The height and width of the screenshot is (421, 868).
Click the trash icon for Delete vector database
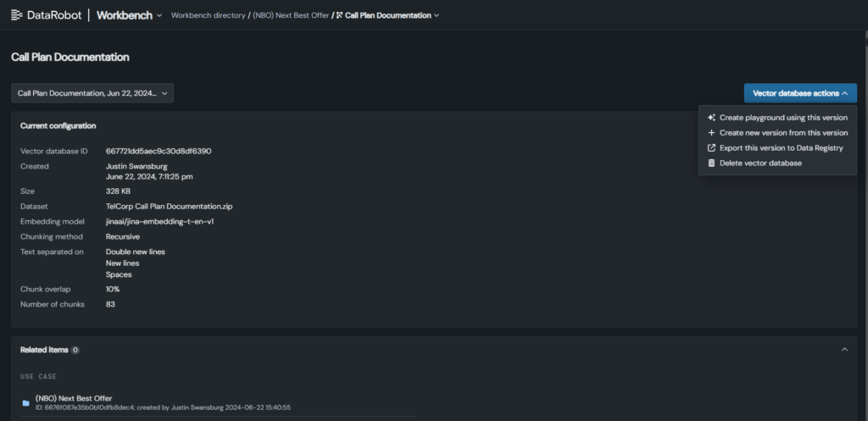(711, 163)
